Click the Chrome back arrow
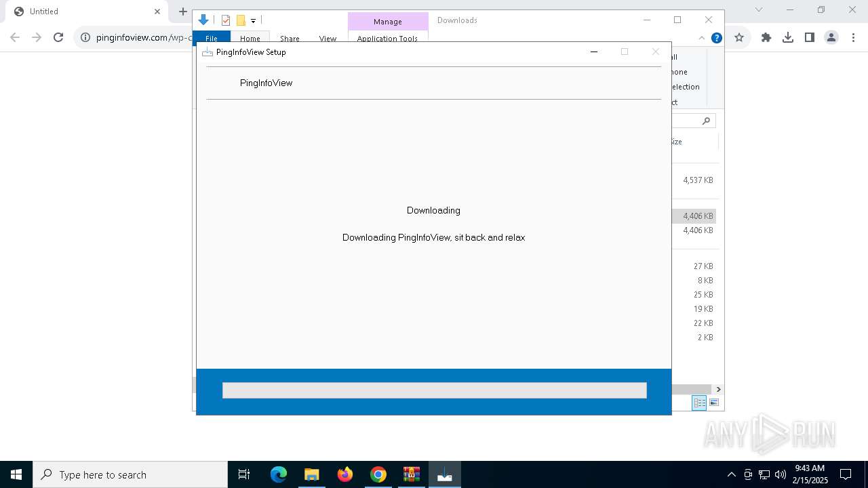The width and height of the screenshot is (868, 488). tap(15, 37)
